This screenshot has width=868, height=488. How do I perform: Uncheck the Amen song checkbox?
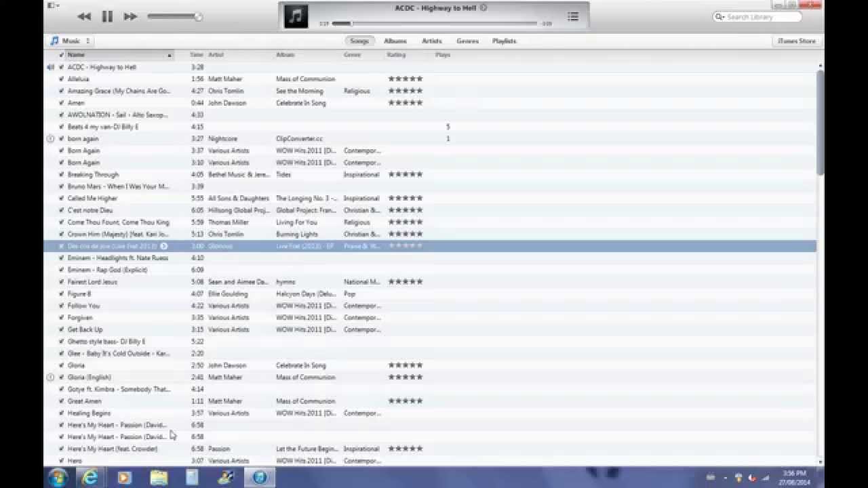click(x=61, y=103)
